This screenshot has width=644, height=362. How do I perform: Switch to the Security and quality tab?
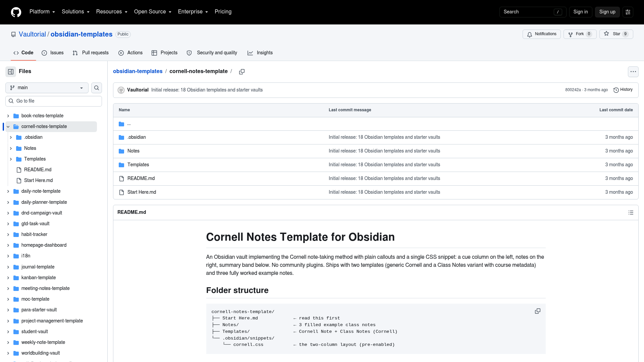pyautogui.click(x=212, y=53)
